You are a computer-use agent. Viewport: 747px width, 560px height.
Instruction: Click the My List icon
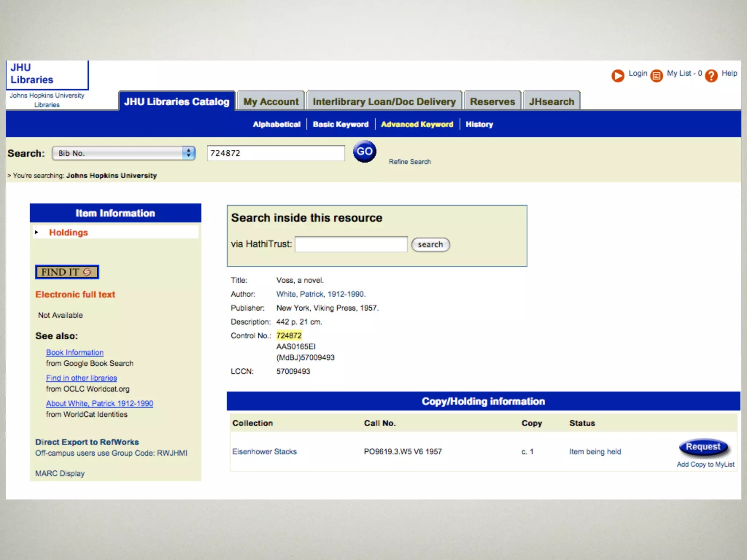tap(656, 75)
